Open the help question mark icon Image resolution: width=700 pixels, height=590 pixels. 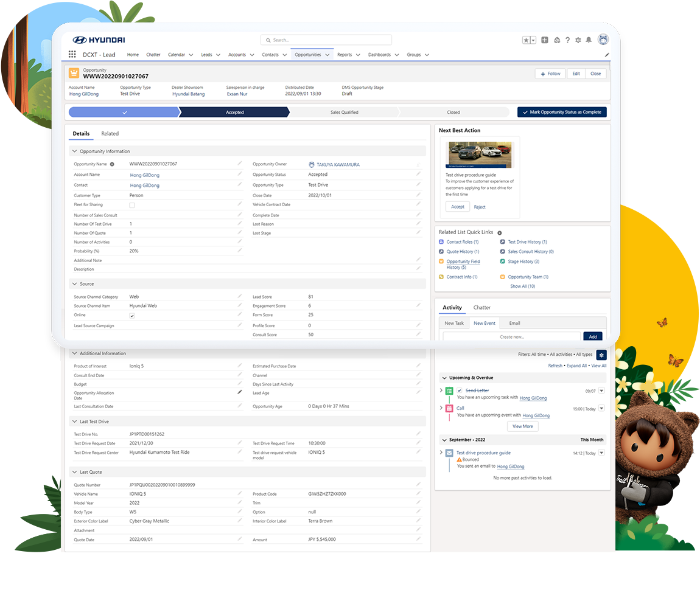tap(567, 40)
